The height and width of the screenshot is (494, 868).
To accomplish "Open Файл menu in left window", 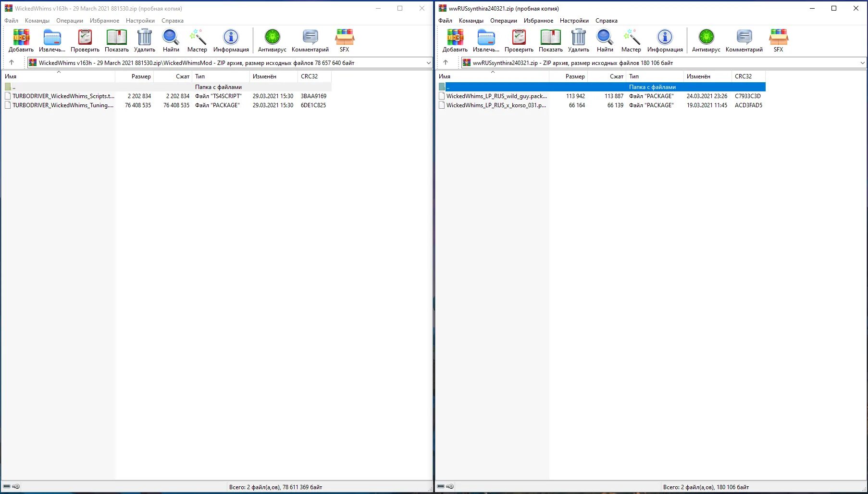I will [x=12, y=21].
